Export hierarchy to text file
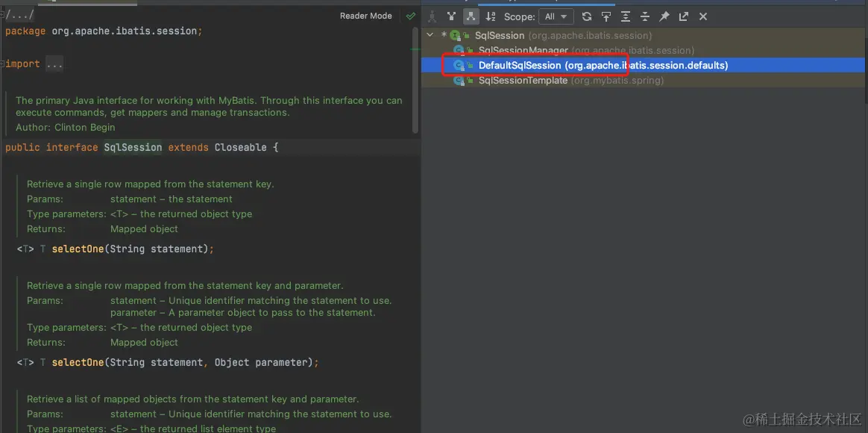The image size is (868, 433). (684, 16)
